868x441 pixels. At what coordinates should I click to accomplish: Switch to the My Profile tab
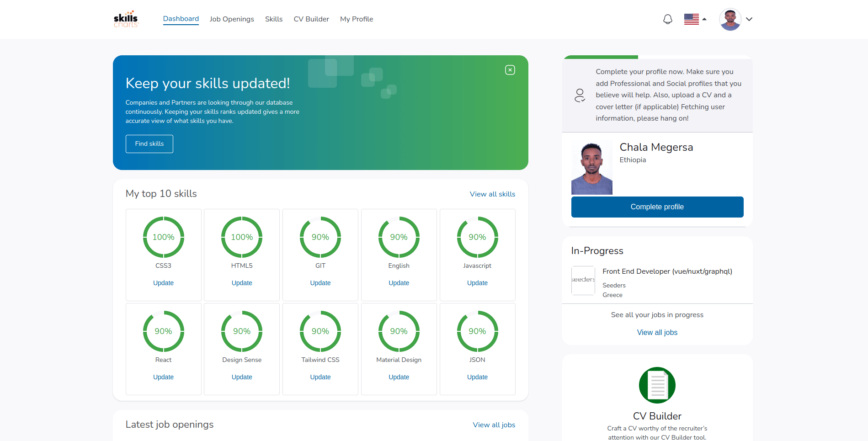click(x=357, y=19)
